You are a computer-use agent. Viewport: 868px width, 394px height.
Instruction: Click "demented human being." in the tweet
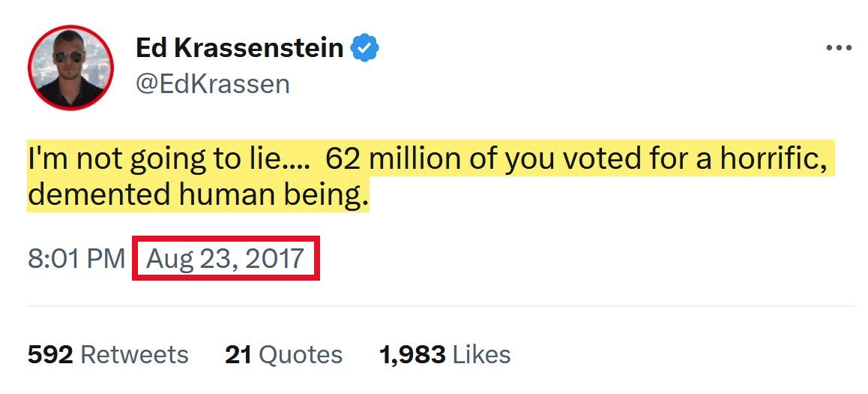click(x=199, y=195)
